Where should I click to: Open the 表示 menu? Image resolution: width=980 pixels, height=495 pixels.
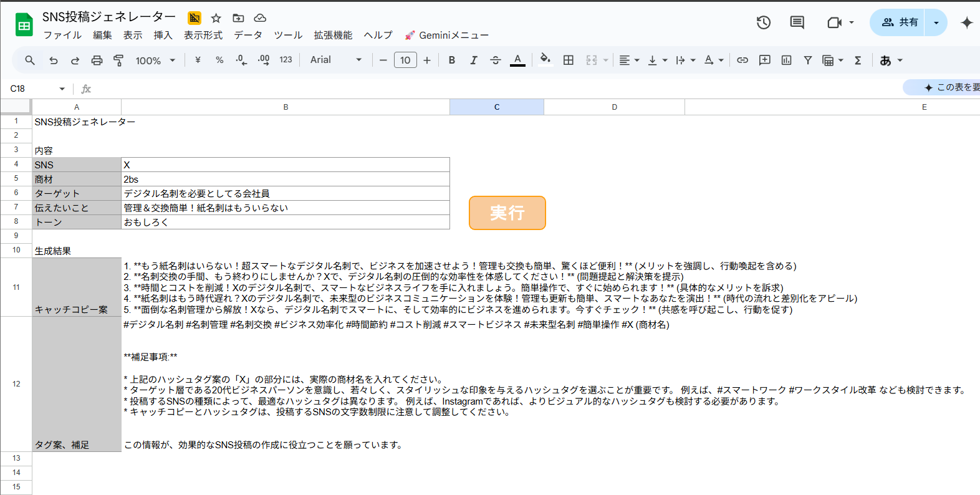(133, 35)
